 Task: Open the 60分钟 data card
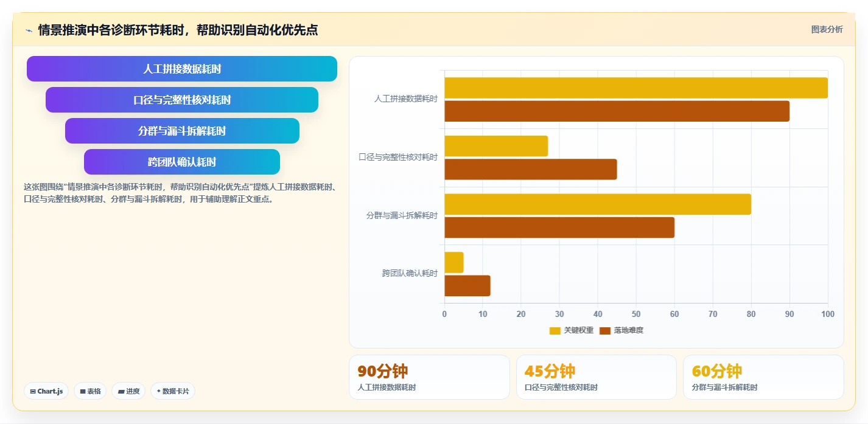(763, 377)
